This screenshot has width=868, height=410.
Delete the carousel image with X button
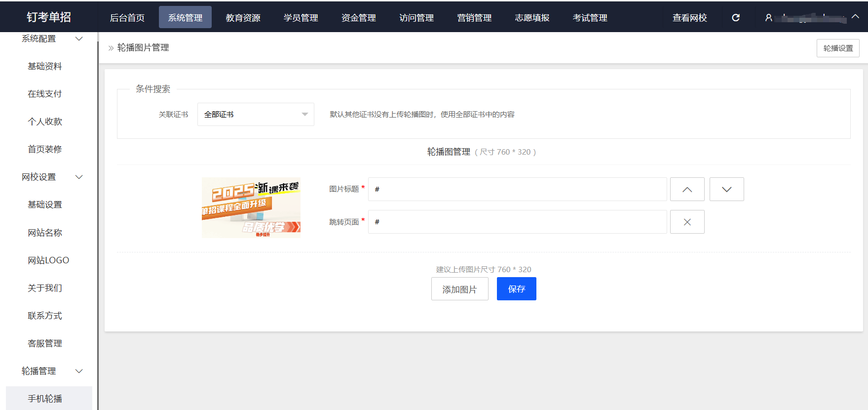(x=687, y=222)
